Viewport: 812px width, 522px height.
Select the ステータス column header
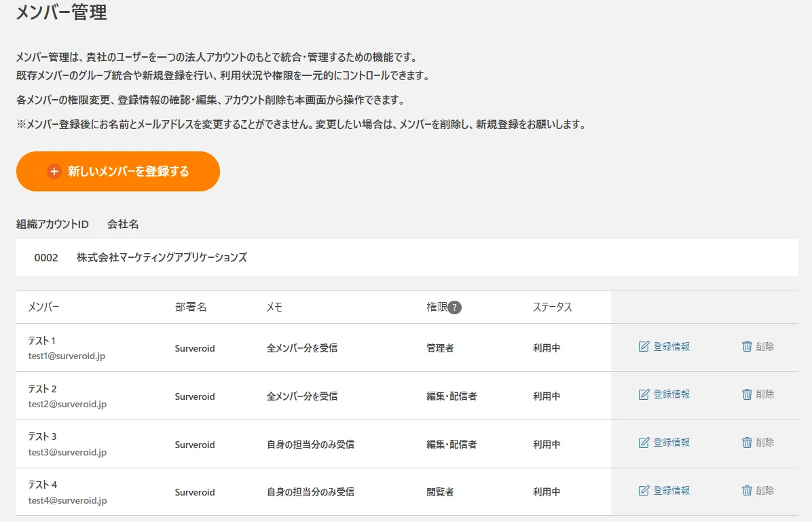(x=553, y=307)
